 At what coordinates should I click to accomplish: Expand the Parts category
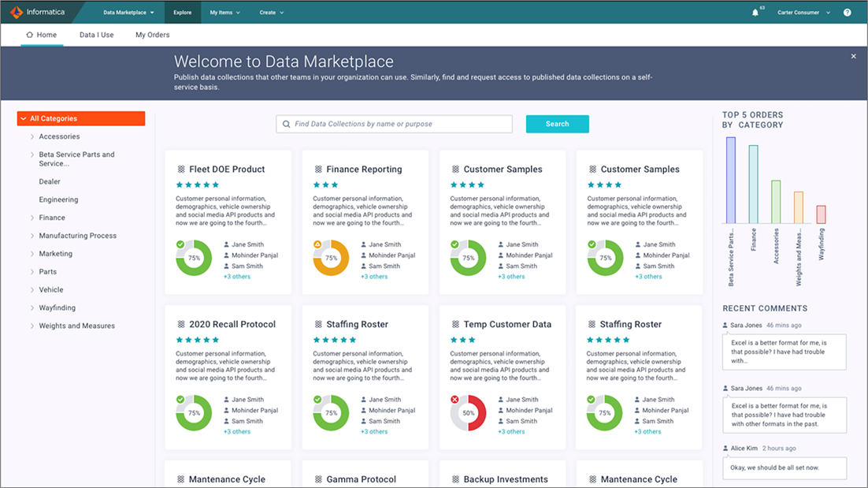pyautogui.click(x=32, y=271)
